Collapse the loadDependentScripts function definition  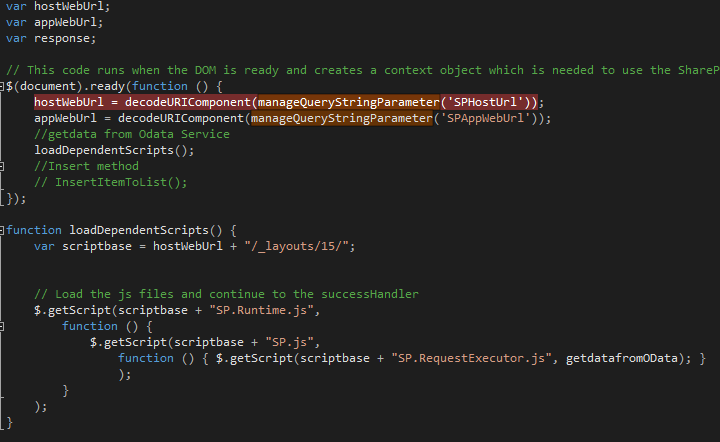[x=2, y=230]
